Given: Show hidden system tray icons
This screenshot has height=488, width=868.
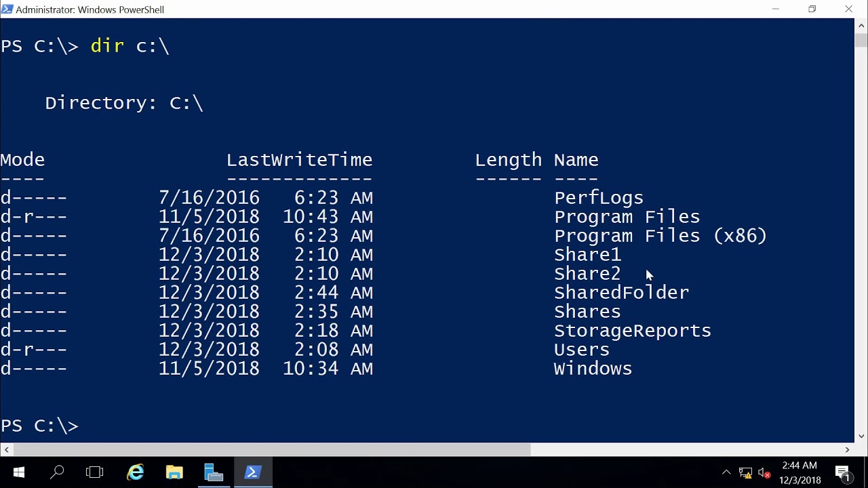Looking at the screenshot, I should (726, 472).
